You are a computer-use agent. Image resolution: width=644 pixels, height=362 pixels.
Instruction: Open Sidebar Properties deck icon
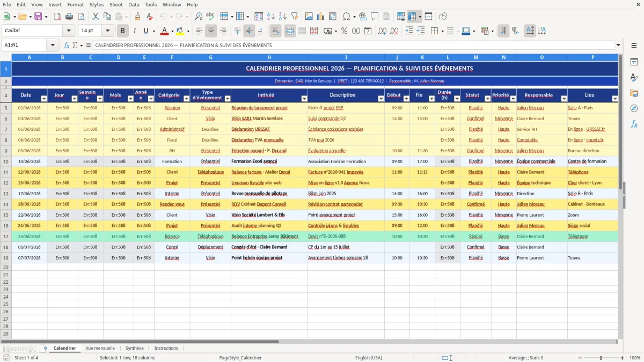point(634,62)
